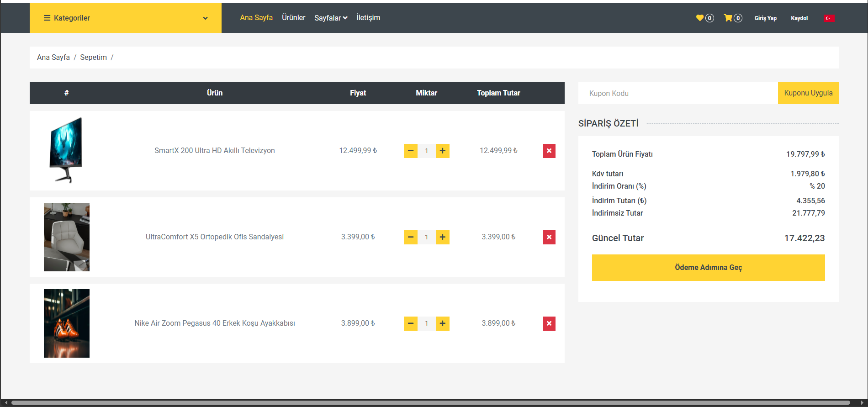Open the Nike shoe product thumbnail

[x=67, y=323]
